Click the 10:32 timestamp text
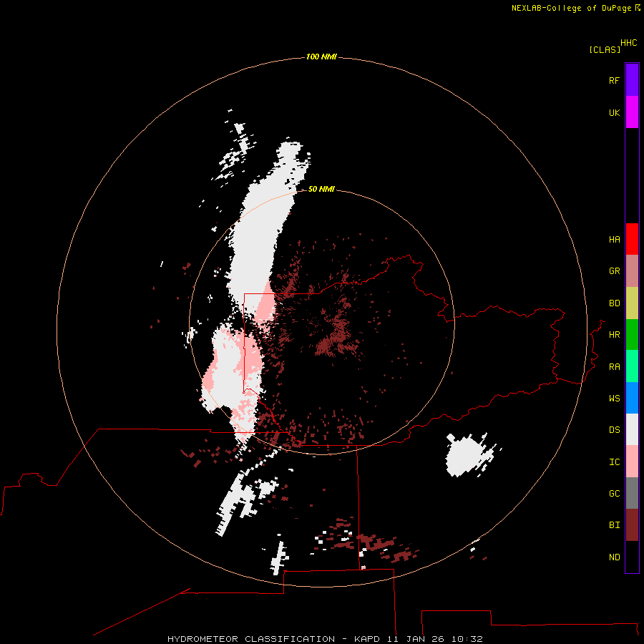 pos(467,639)
